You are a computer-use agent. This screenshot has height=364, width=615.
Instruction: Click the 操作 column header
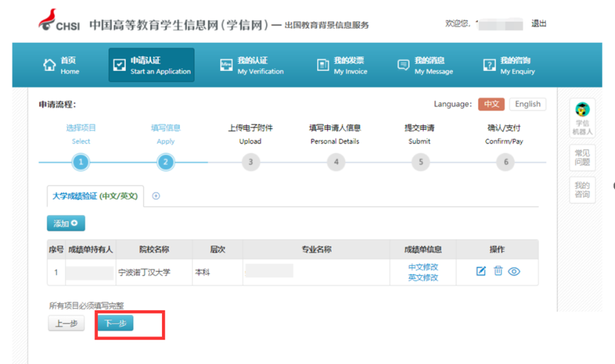click(497, 249)
